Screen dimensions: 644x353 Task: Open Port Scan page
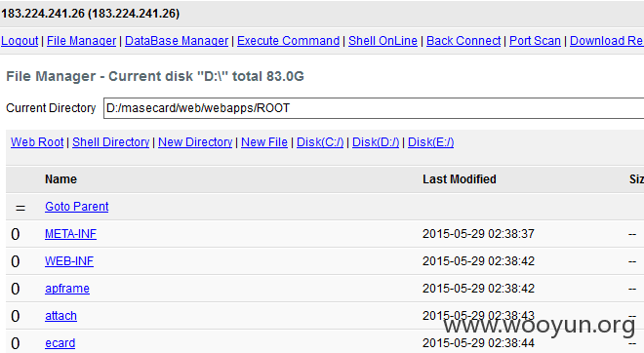click(x=535, y=41)
